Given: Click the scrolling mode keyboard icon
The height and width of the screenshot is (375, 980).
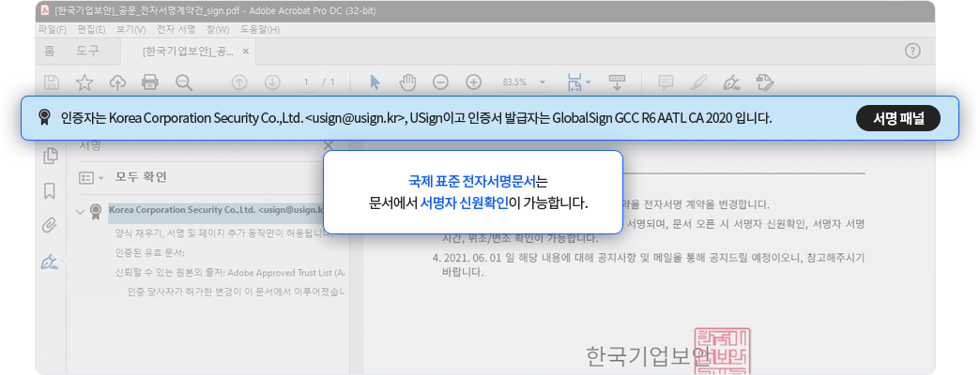Looking at the screenshot, I should point(617,82).
